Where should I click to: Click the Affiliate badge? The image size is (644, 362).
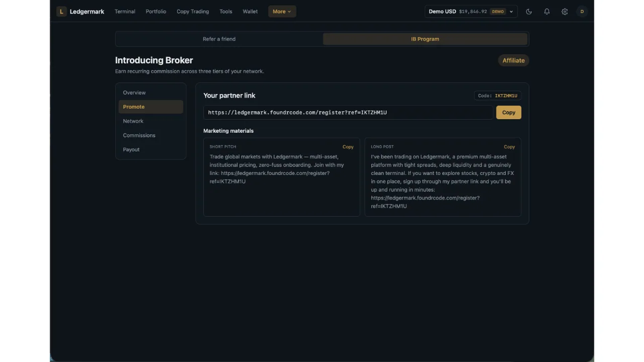[x=514, y=60]
